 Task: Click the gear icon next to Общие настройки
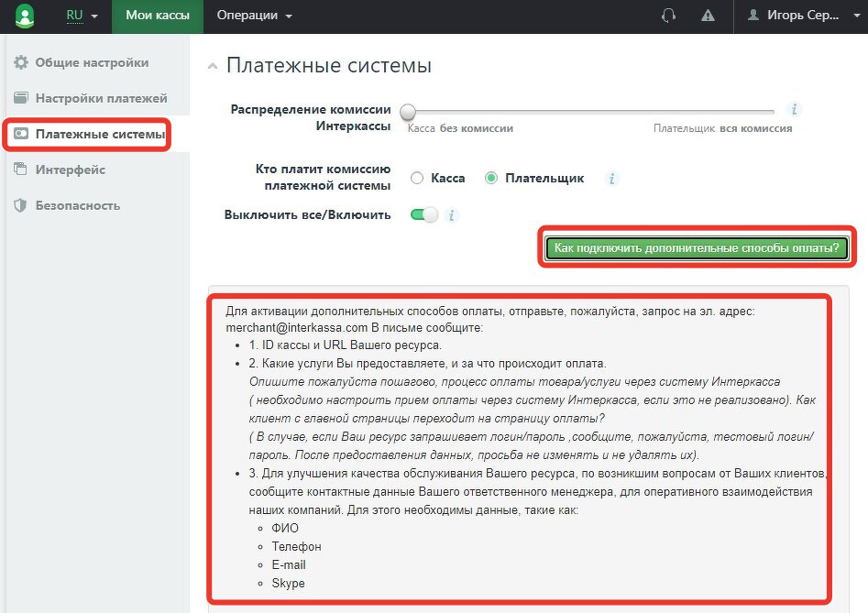pyautogui.click(x=21, y=62)
